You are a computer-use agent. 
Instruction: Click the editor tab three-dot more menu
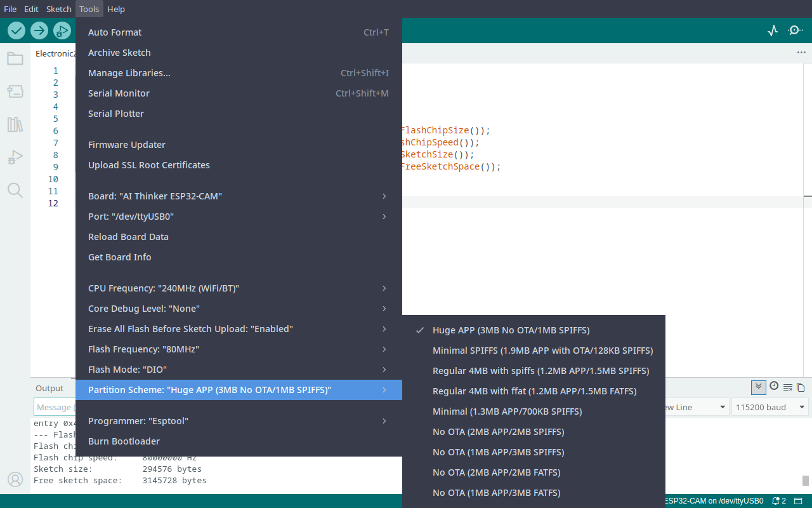pyautogui.click(x=801, y=53)
